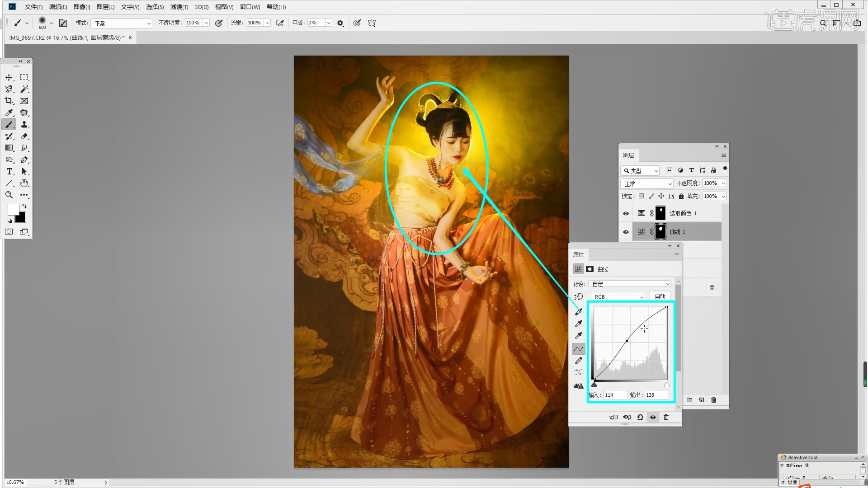Screen dimensions: 868x488
Task: Toggle adjustment visibility in properties panel
Action: (653, 417)
